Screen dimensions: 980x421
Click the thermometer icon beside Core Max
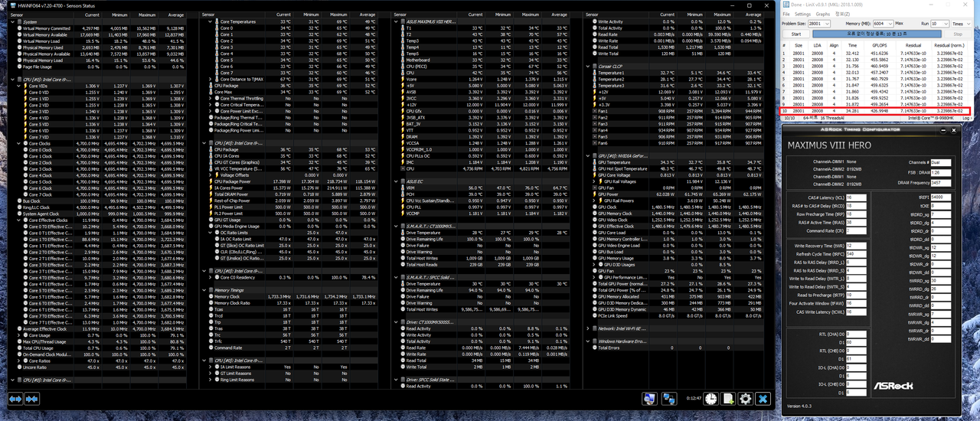211,92
